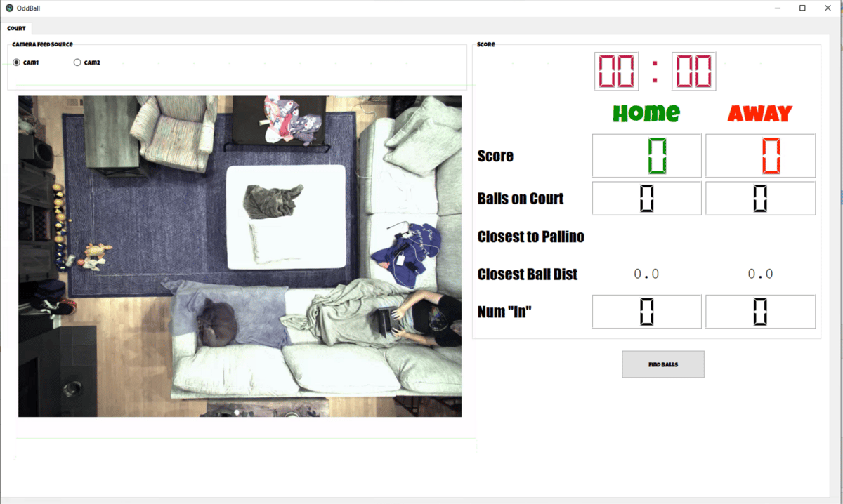Click the Home score display
The height and width of the screenshot is (504, 843).
646,156
